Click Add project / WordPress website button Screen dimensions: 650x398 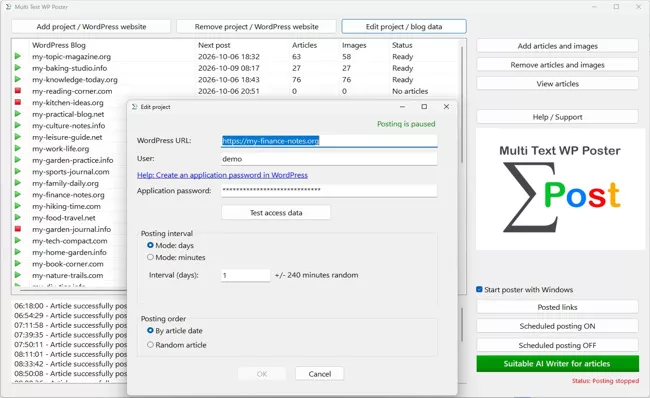click(91, 27)
